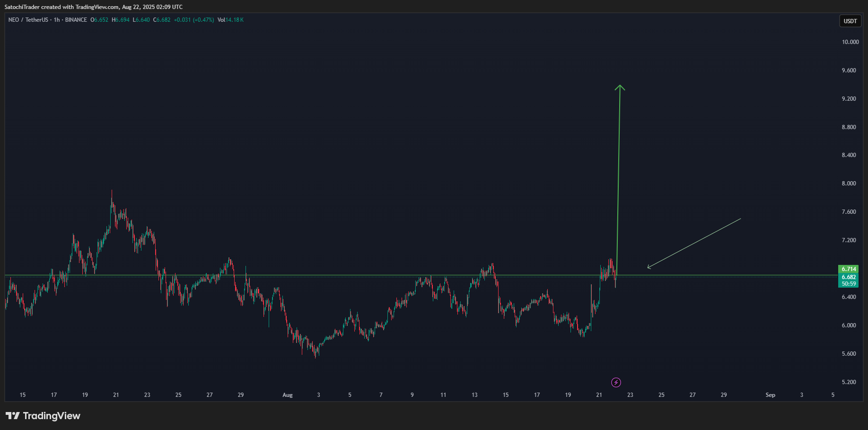Screen dimensions: 868x430
Task: Click the 8.400 price axis label
Action: (x=849, y=155)
